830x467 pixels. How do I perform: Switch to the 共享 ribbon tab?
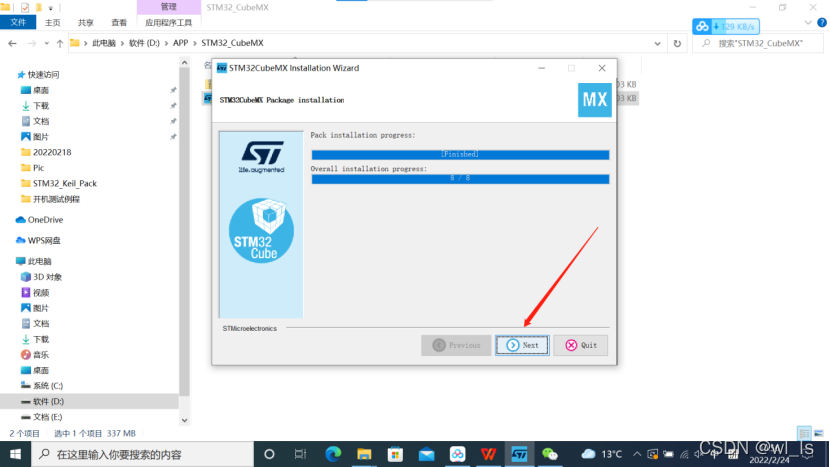(85, 23)
